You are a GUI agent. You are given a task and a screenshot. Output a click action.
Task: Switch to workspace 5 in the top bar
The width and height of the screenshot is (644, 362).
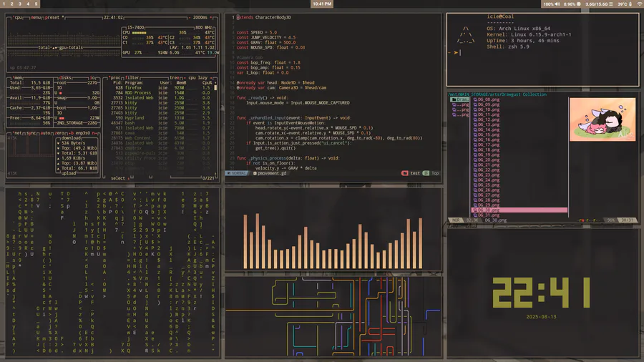36,4
